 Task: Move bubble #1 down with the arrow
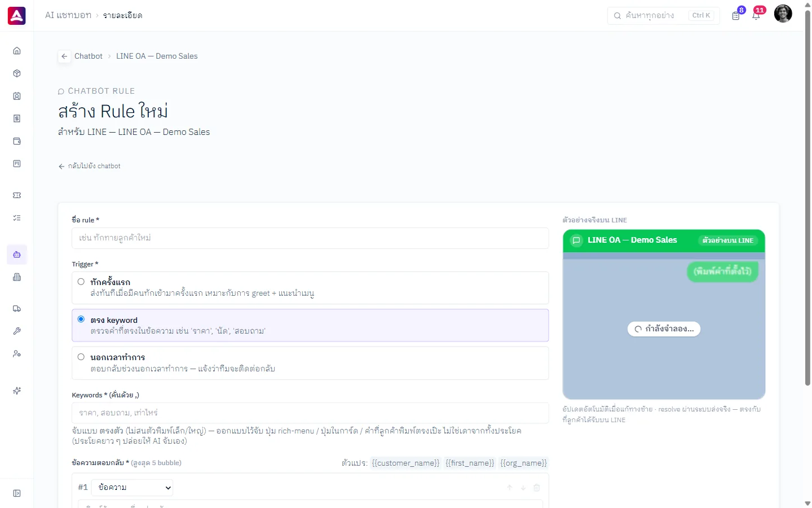pos(523,488)
